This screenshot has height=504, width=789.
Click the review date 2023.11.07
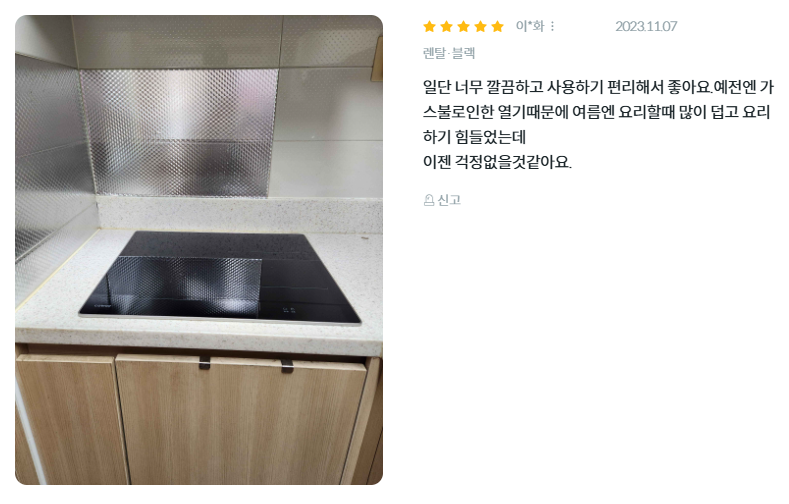click(x=646, y=26)
